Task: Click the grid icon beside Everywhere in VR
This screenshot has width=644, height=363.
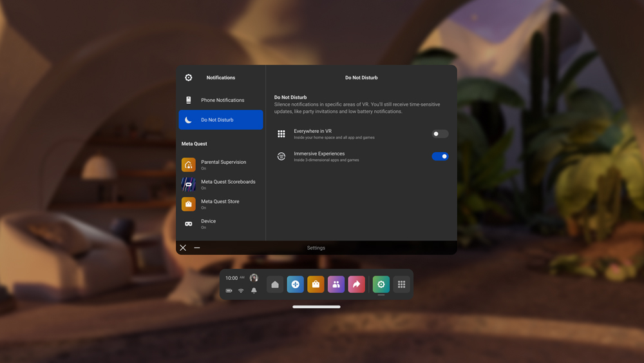Action: pyautogui.click(x=281, y=134)
